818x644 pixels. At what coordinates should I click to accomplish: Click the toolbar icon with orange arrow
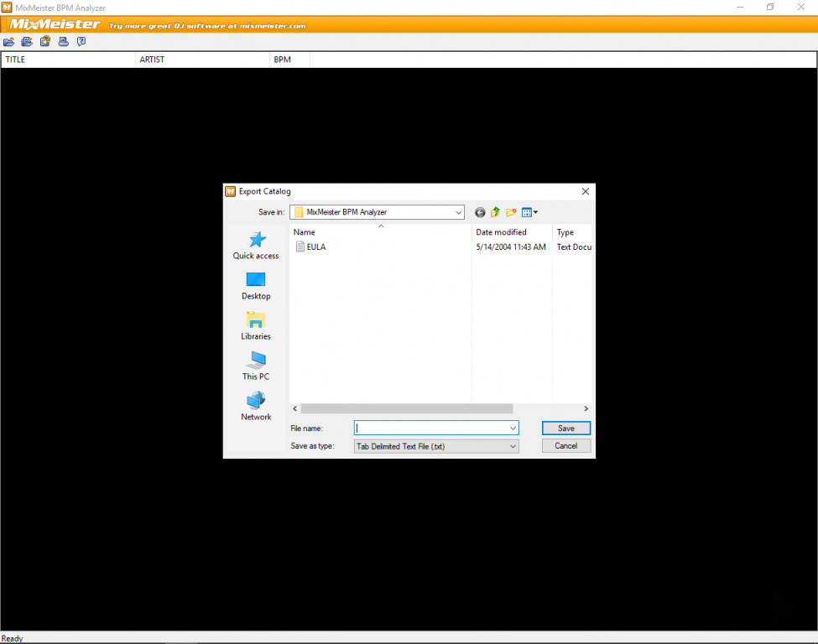click(x=45, y=41)
